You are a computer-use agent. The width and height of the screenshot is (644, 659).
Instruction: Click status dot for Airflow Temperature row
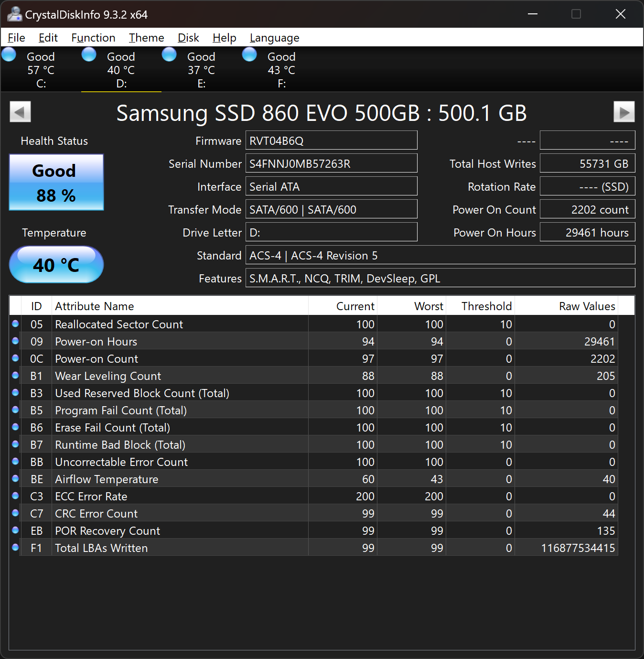15,479
